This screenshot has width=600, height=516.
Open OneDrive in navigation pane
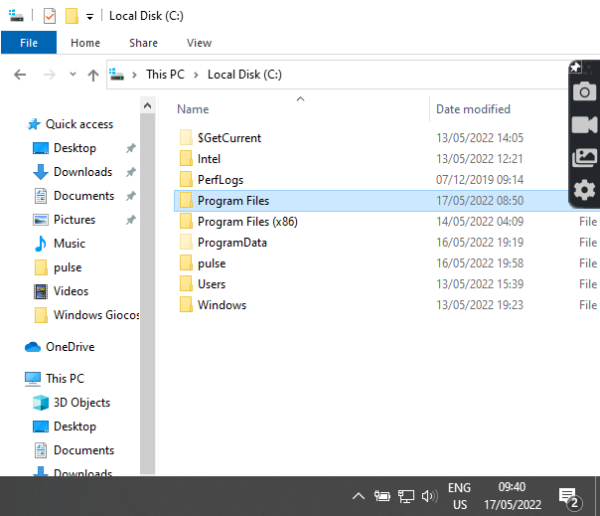coord(70,347)
